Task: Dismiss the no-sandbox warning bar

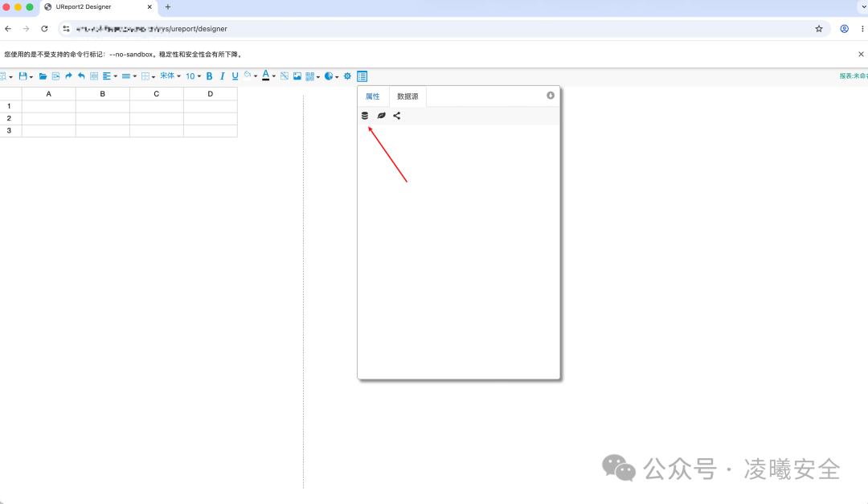Action: (861, 55)
